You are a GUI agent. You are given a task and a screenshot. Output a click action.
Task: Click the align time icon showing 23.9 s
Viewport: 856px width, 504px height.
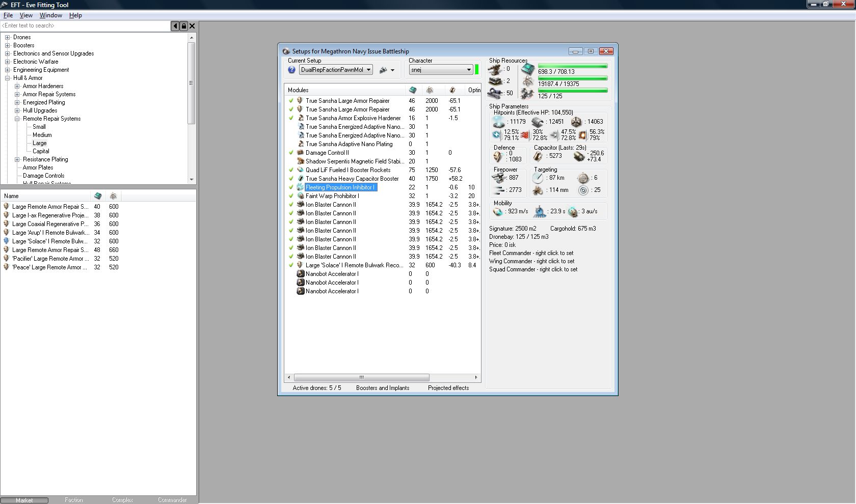pos(540,211)
